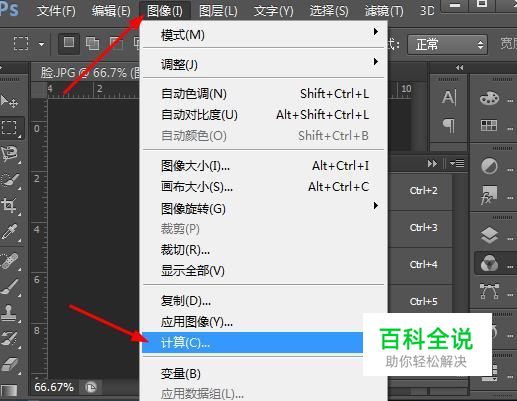This screenshot has width=517, height=401.
Task: Open the Styles fx panel icon
Action: [489, 195]
